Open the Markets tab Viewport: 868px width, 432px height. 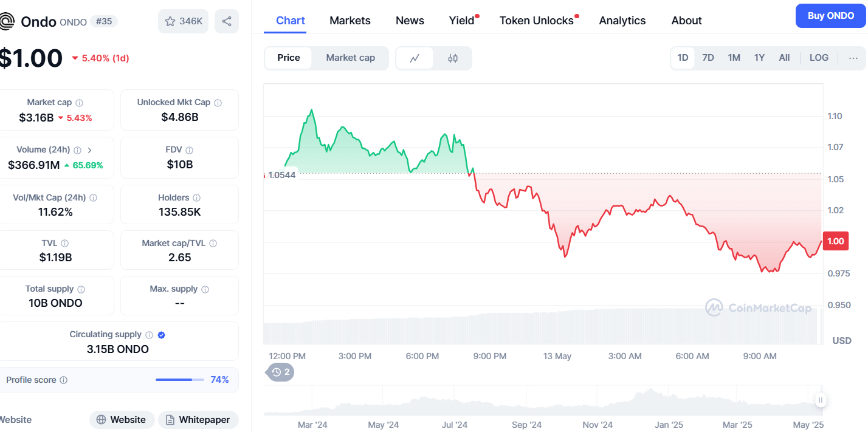(350, 21)
